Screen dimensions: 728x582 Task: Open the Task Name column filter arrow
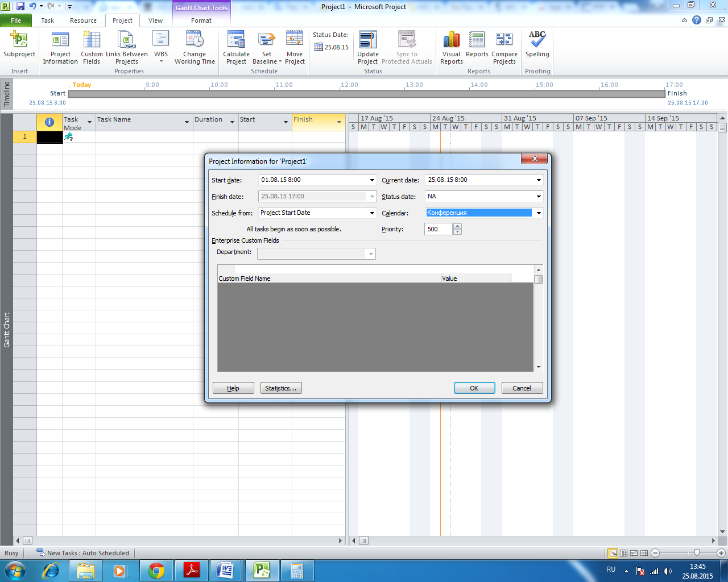pos(187,122)
